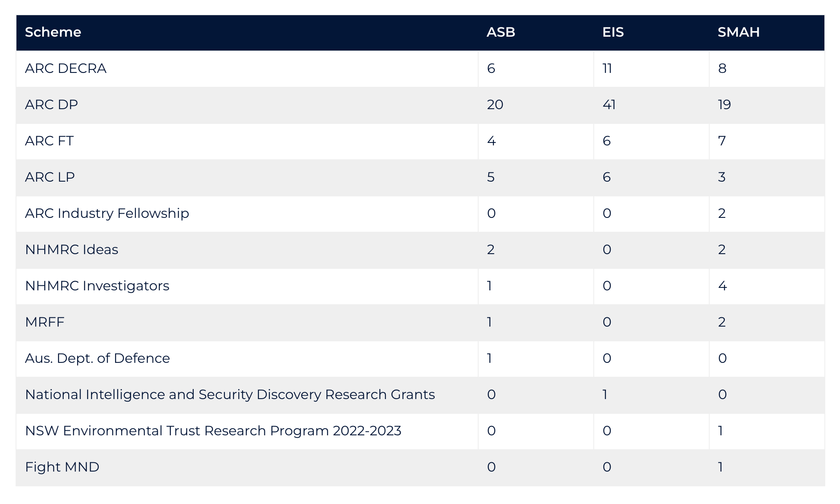The image size is (840, 504).
Task: Click SMAH value 7 for ARC FT
Action: tap(722, 141)
